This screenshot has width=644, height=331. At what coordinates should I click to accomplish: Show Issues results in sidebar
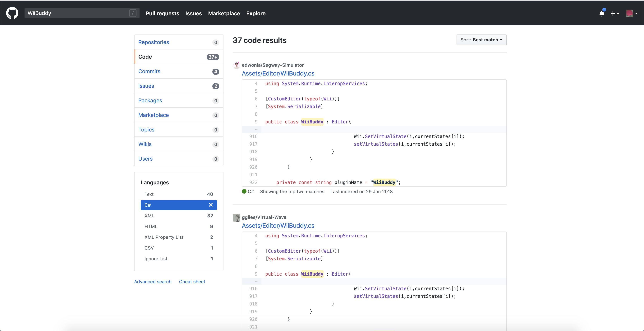click(x=178, y=86)
